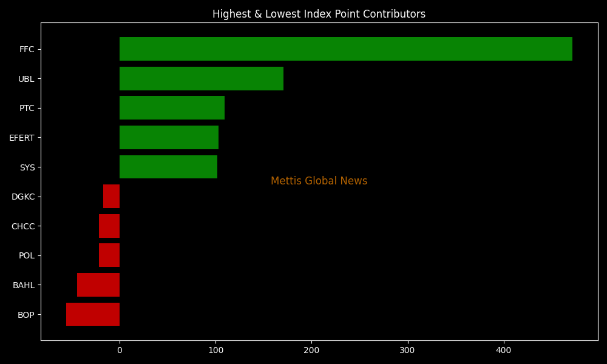Click the BOP y-axis label
The height and width of the screenshot is (364, 607).
tap(25, 315)
